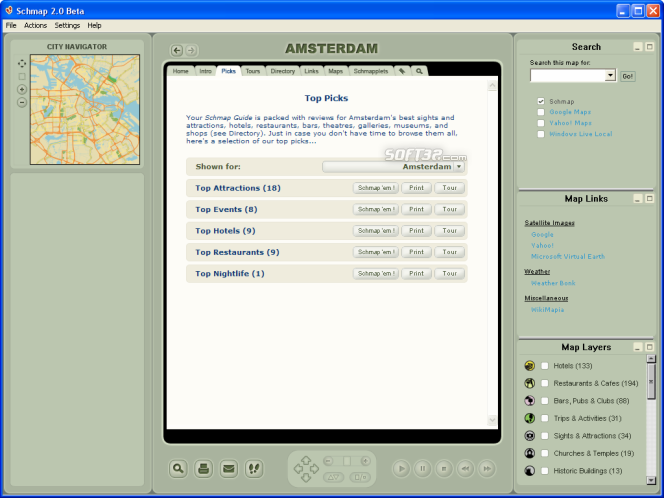This screenshot has height=498, width=664.
Task: Zoom in on City Navigator map
Action: pyautogui.click(x=22, y=89)
